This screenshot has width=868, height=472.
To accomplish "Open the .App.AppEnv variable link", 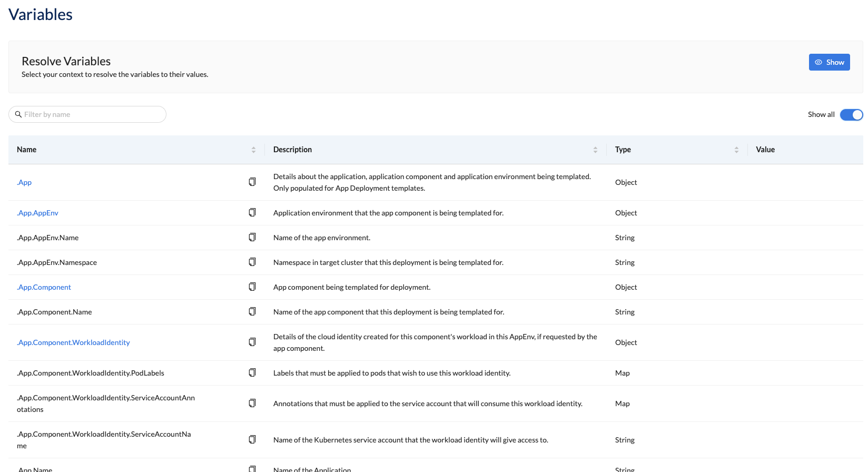I will tap(37, 213).
